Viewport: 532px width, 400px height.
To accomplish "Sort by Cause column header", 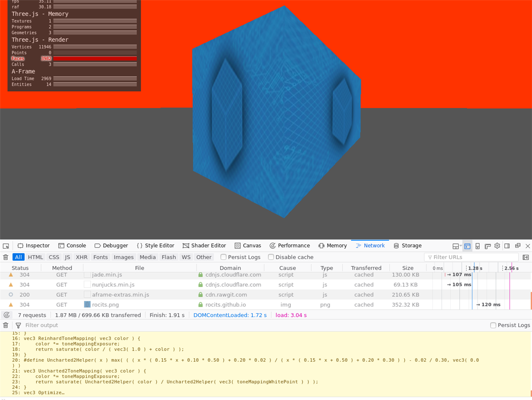I will pos(287,268).
